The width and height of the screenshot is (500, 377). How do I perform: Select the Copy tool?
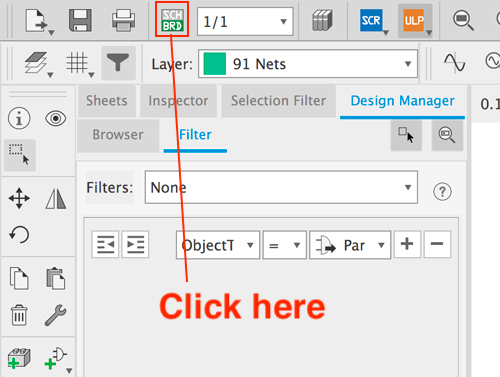click(19, 278)
